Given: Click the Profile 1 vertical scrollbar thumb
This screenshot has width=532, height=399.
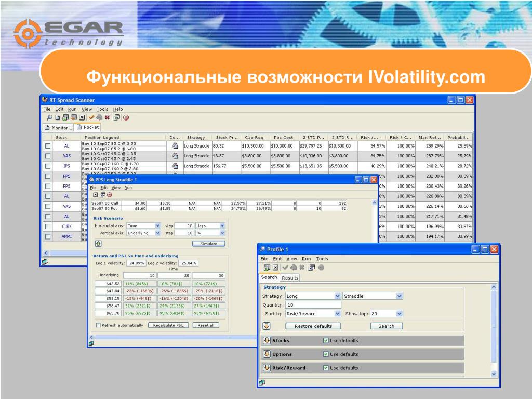Looking at the screenshot, I should (494, 326).
